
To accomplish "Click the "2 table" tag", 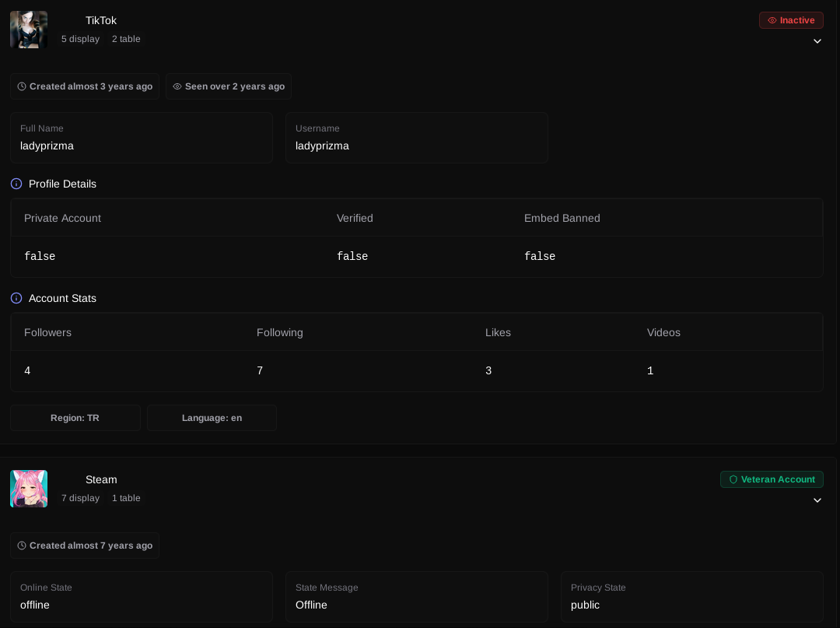I will coord(126,39).
